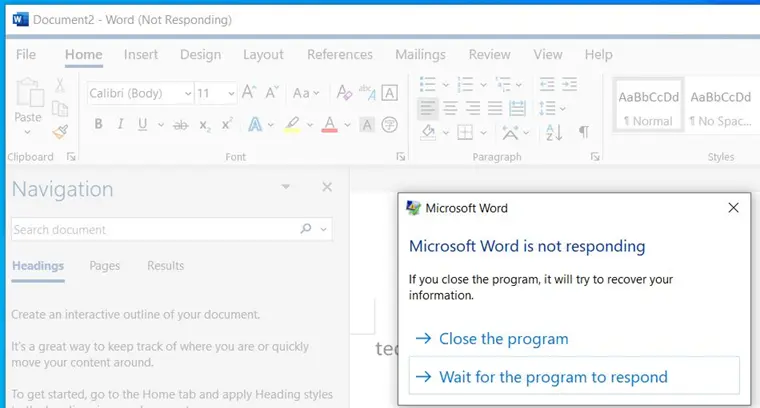
Task: Toggle underline formatting
Action: (x=142, y=125)
